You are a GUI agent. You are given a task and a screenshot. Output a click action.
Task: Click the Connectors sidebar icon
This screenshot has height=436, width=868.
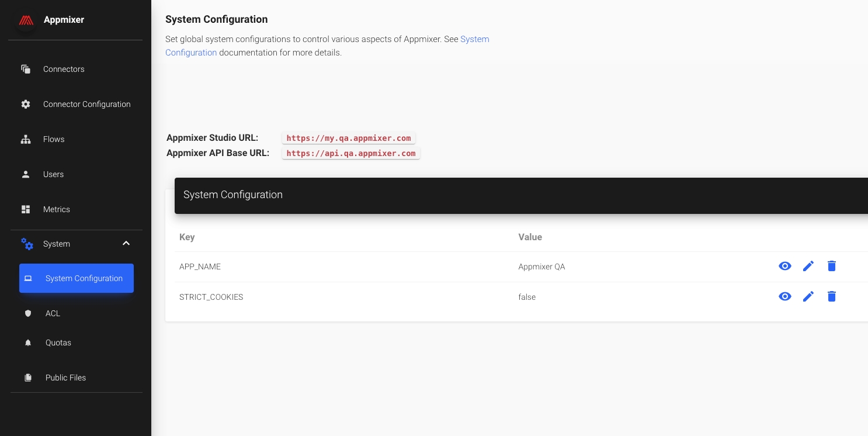tap(26, 69)
